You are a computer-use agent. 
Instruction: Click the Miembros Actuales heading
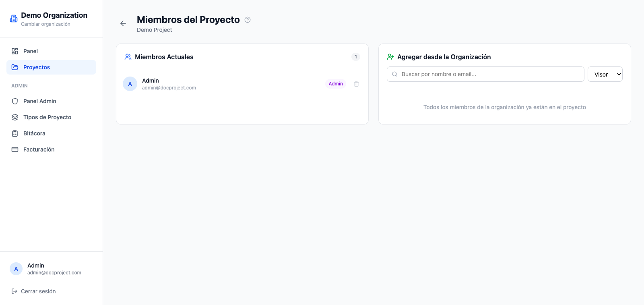[164, 57]
